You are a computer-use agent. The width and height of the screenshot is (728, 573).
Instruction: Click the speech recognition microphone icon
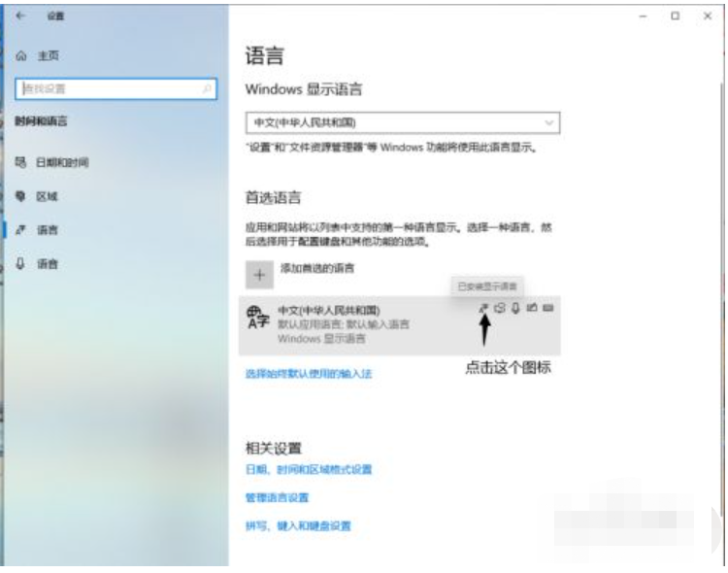515,308
